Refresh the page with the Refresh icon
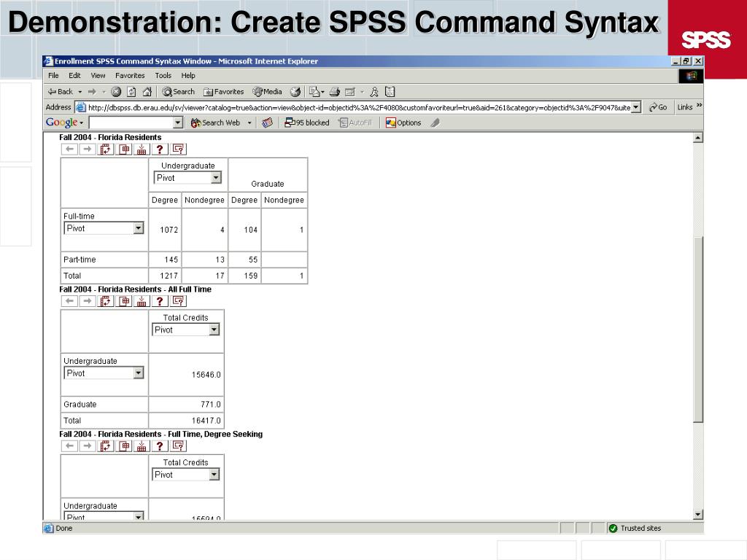 point(131,92)
